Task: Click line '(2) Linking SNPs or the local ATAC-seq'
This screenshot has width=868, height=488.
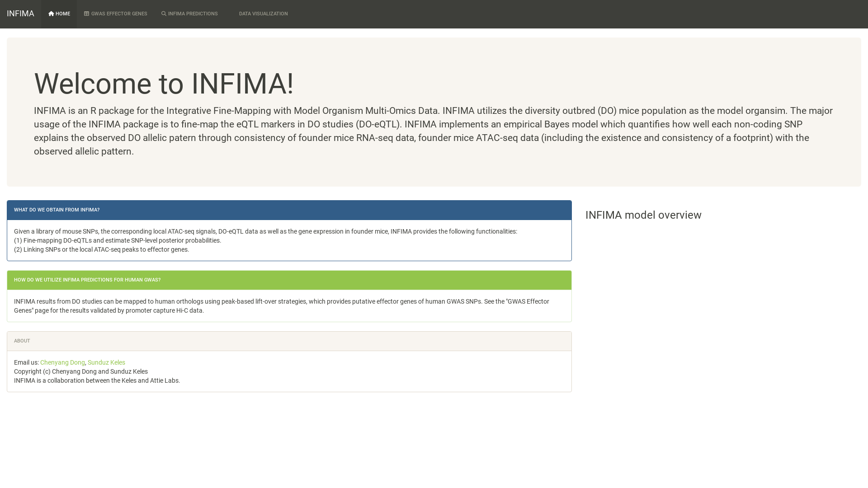Action: click(102, 249)
